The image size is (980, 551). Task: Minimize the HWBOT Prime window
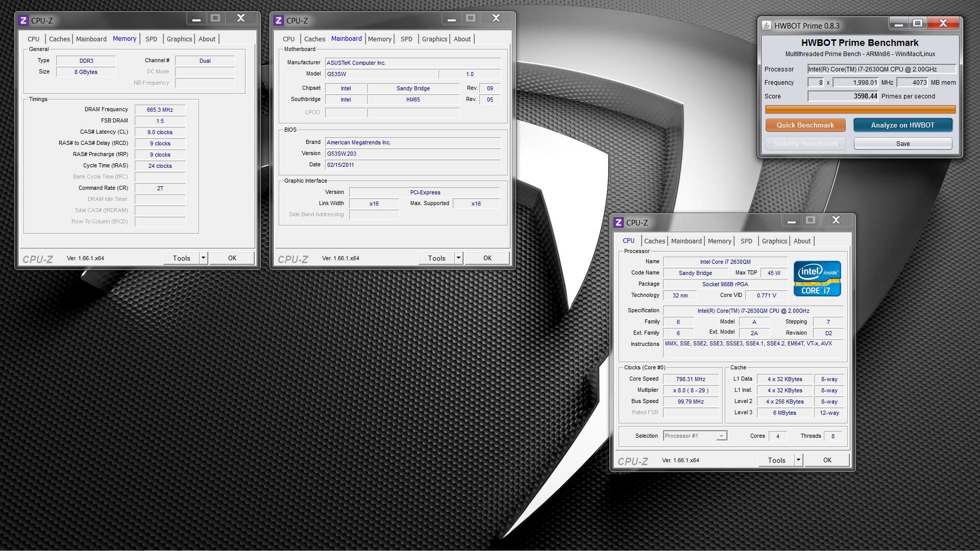(899, 24)
